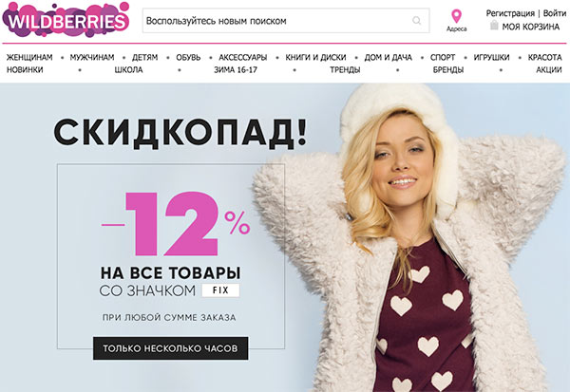Go to ДОМ И ДАЧА section
570x392 pixels.
coord(388,57)
